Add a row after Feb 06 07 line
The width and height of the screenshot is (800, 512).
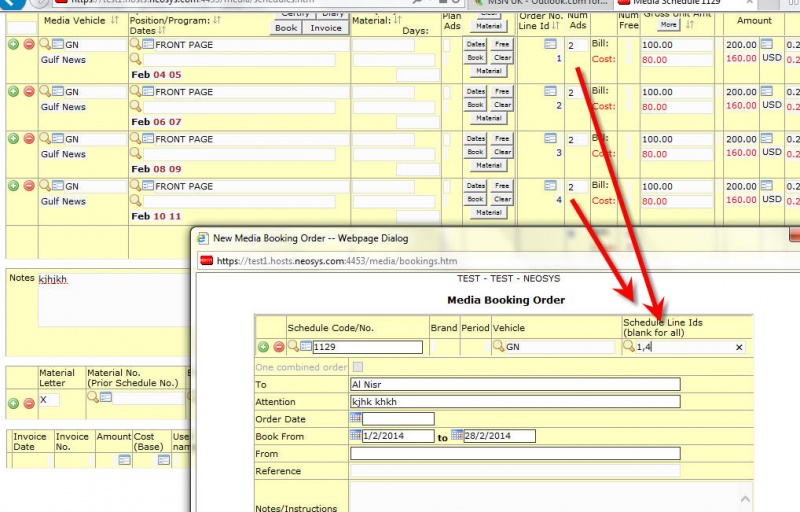pyautogui.click(x=14, y=91)
